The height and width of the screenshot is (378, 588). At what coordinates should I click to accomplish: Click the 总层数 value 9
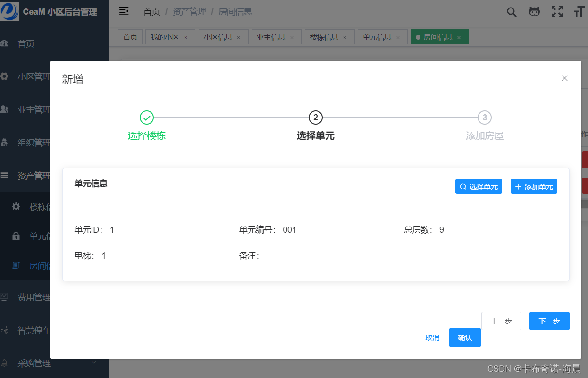pyautogui.click(x=442, y=230)
